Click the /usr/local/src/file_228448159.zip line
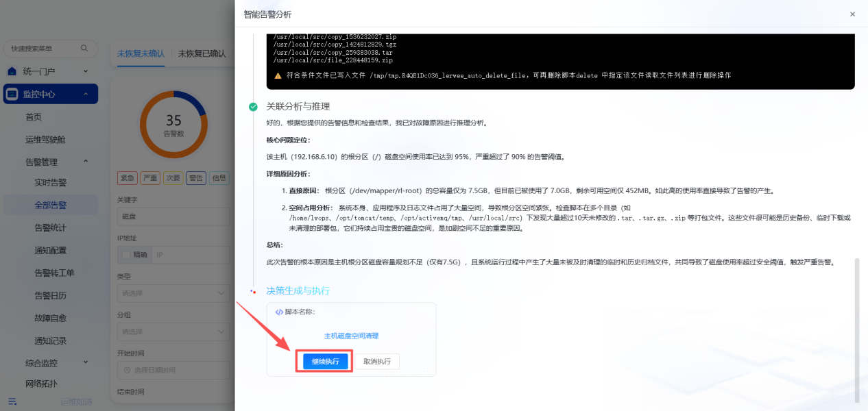Screen dimensions: 868x411 333,60
